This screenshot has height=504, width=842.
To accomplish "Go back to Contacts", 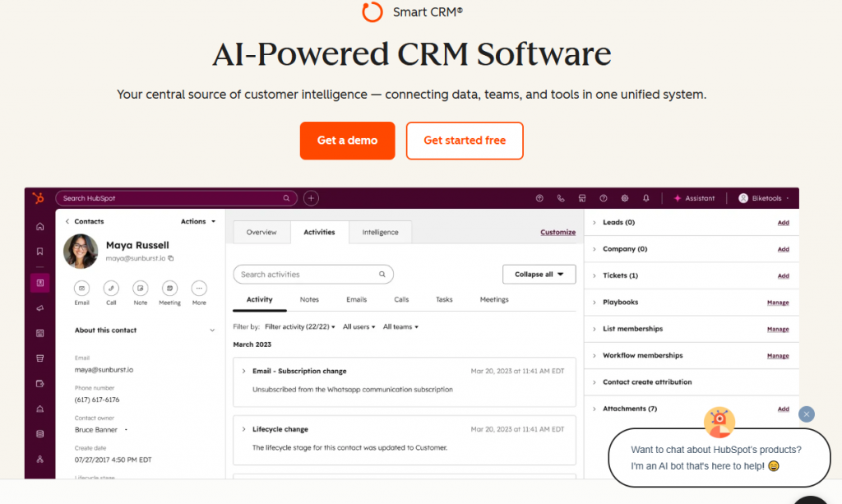I will pos(85,221).
